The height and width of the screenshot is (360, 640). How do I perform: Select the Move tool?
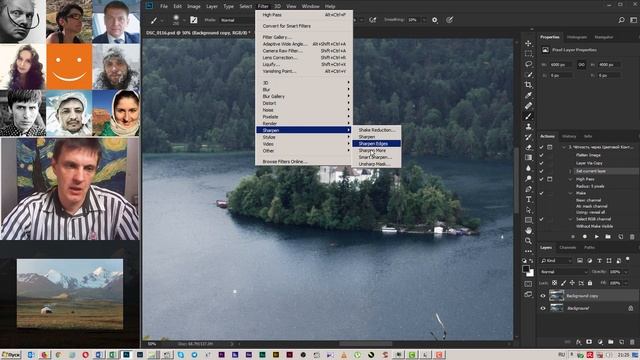pos(529,43)
